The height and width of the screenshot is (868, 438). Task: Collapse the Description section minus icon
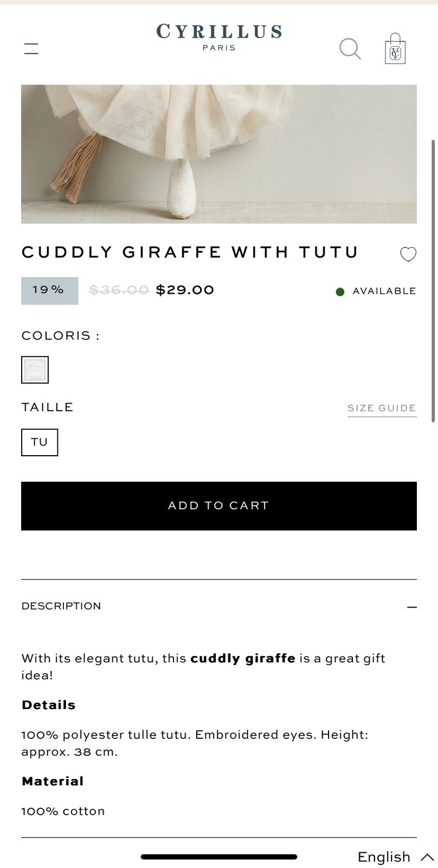point(412,607)
